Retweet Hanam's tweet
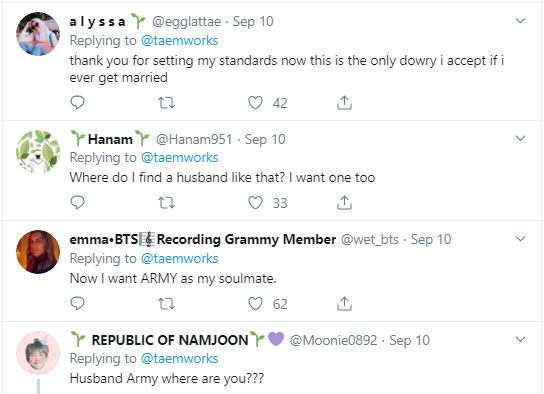 (167, 203)
